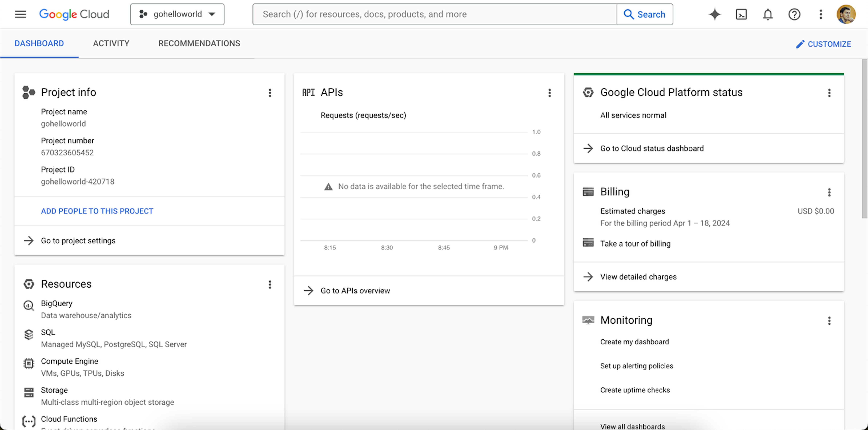Click the Compute Engine chip icon
This screenshot has height=430, width=868.
[29, 364]
